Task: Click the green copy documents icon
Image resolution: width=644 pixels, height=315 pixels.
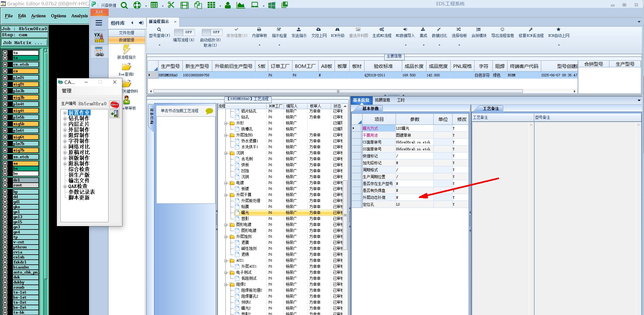Action: point(198,5)
